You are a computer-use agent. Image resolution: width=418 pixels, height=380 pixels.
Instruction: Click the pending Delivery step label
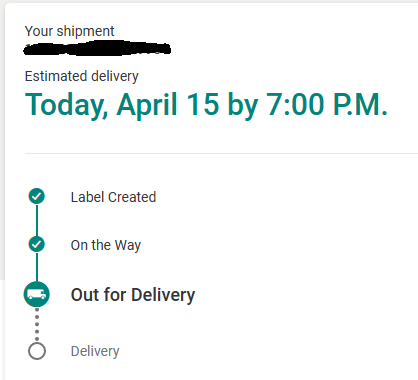[95, 351]
